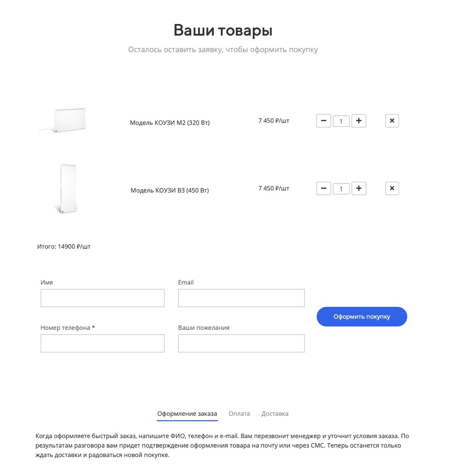This screenshot has width=461, height=476.
Task: Increase quantity of КОУЗИ В3 heater
Action: 359,189
